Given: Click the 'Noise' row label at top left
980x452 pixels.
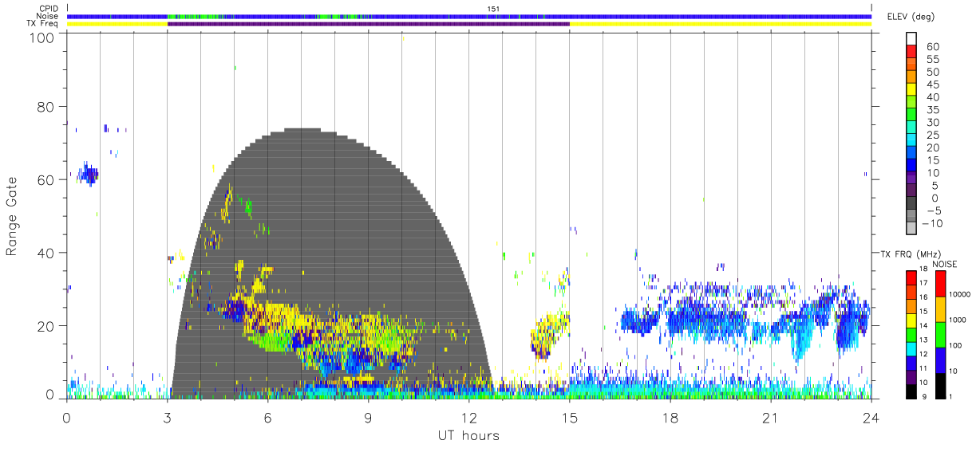Looking at the screenshot, I should (47, 16).
